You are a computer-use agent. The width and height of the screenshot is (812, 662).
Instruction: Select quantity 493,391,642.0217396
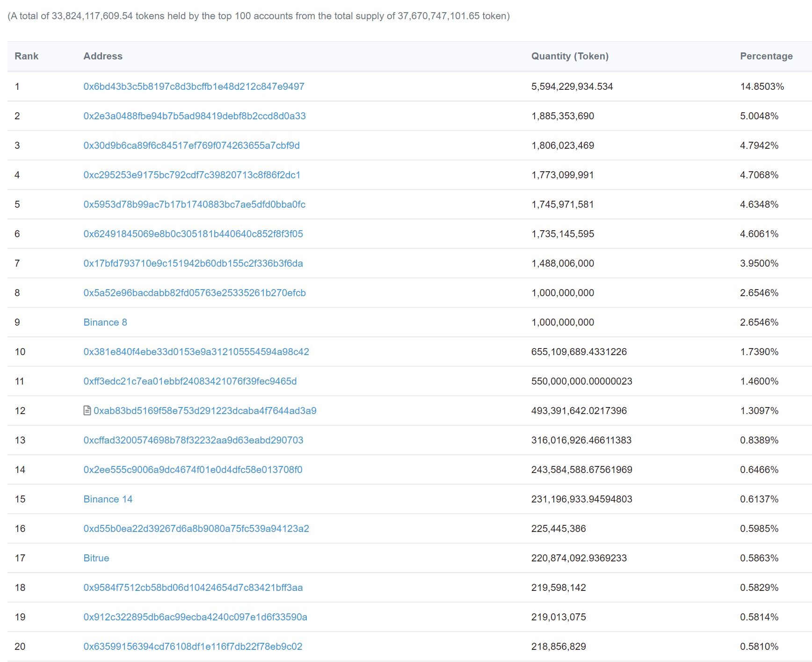click(579, 411)
